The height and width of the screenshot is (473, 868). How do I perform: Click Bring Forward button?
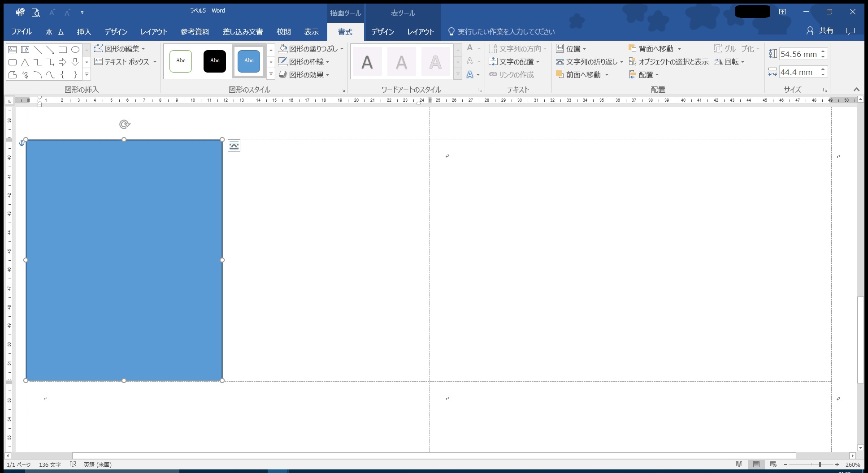(x=582, y=75)
